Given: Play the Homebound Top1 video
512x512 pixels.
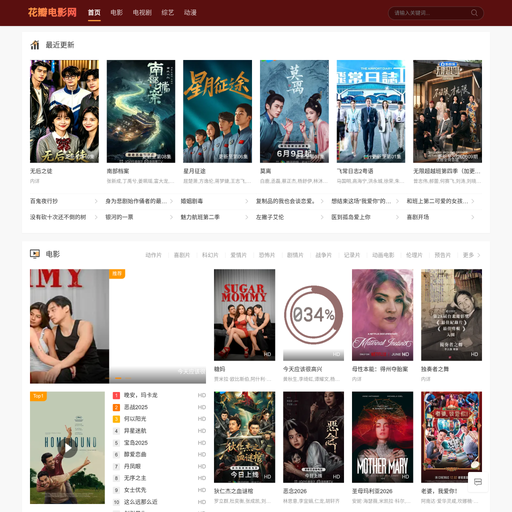Looking at the screenshot, I should click(x=68, y=448).
